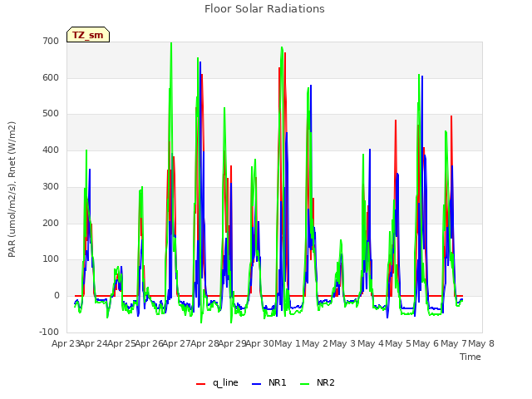The height and width of the screenshot is (399, 532).
Task: Click the y-axis tick 400
Action: tap(51, 150)
